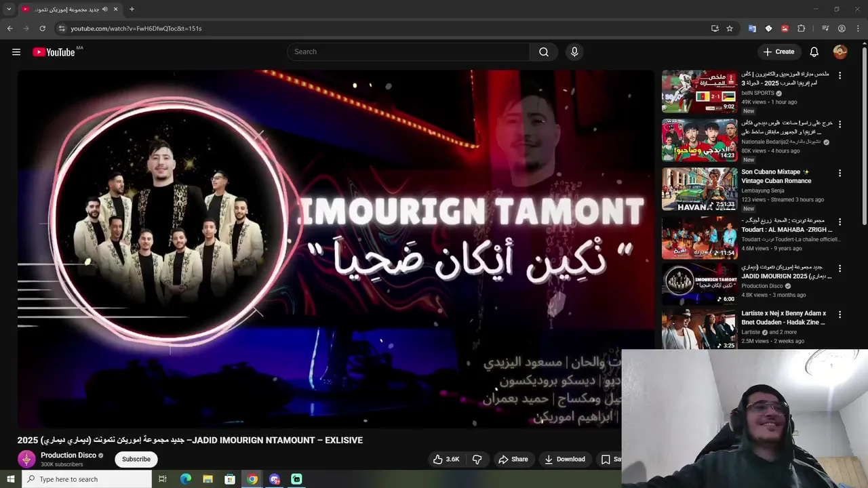Open a new tab with plus button
This screenshot has width=868, height=488.
132,9
